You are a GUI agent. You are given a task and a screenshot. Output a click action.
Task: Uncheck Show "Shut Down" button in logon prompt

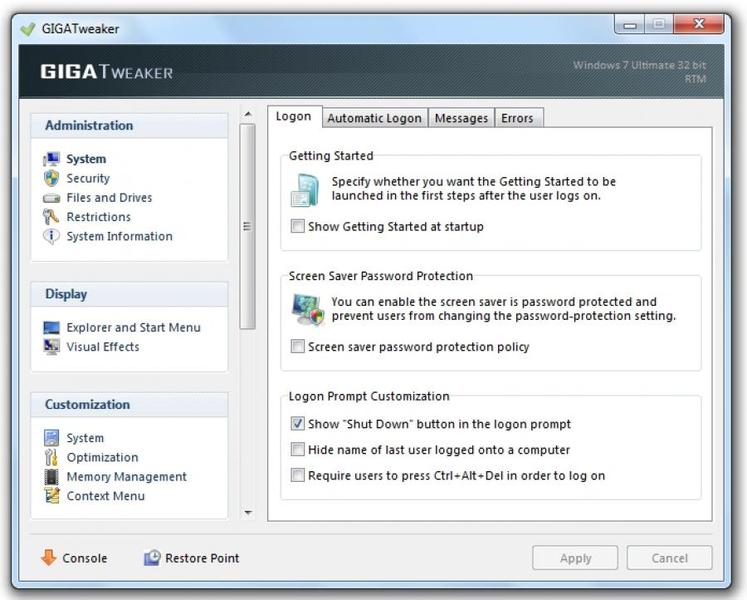pos(298,423)
